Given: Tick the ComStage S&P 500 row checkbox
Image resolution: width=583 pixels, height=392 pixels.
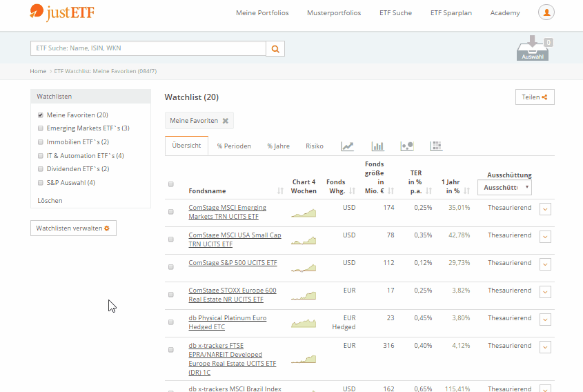Looking at the screenshot, I should [171, 267].
